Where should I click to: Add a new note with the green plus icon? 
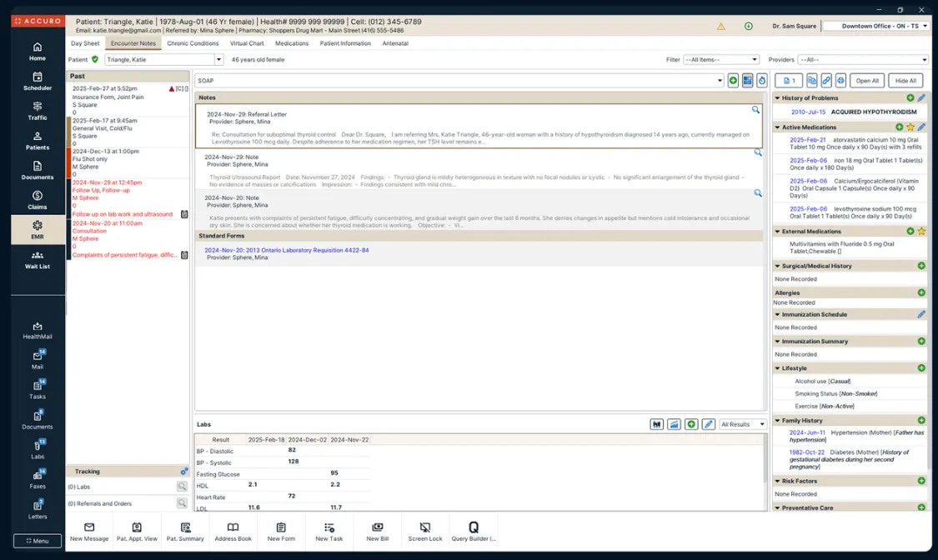tap(733, 79)
